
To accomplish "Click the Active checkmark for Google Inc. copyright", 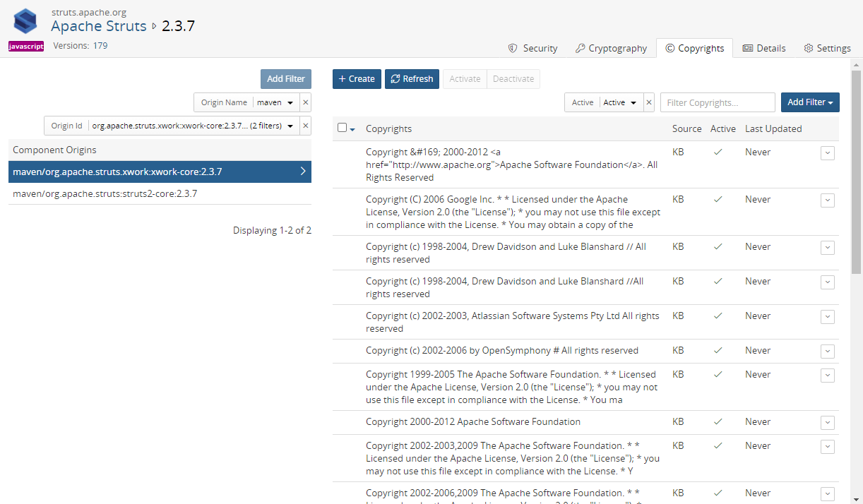I will pyautogui.click(x=718, y=200).
